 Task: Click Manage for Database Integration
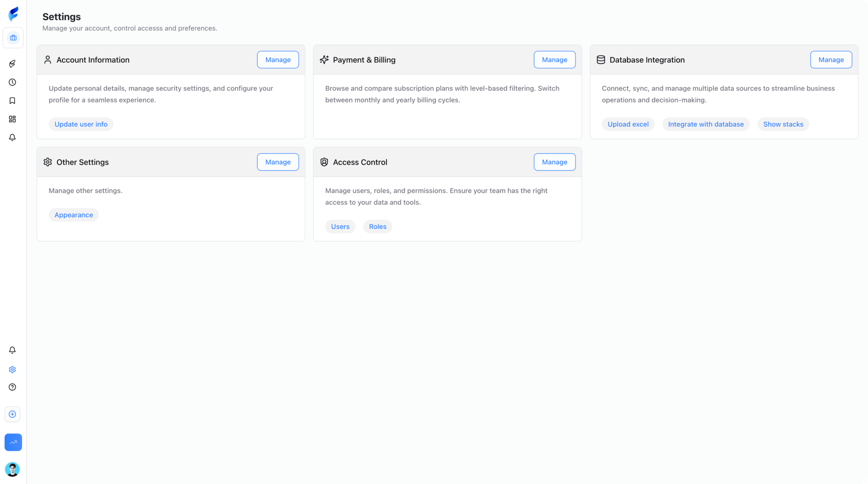831,60
